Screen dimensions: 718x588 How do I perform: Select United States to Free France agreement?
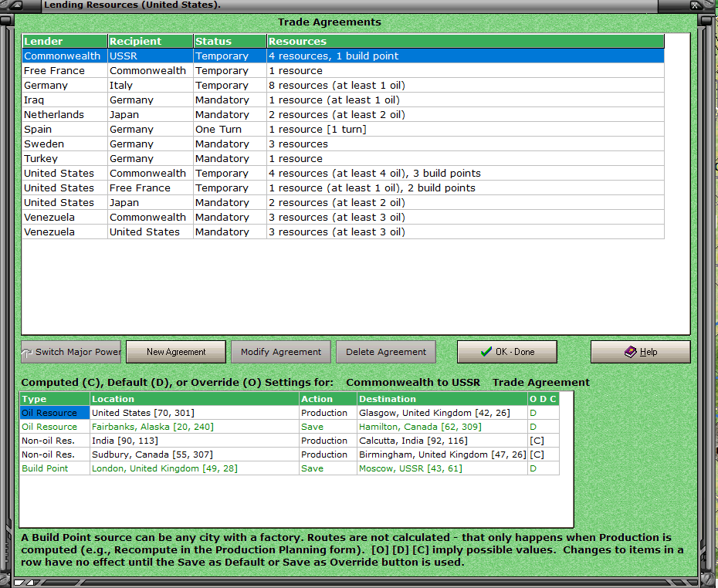point(344,188)
